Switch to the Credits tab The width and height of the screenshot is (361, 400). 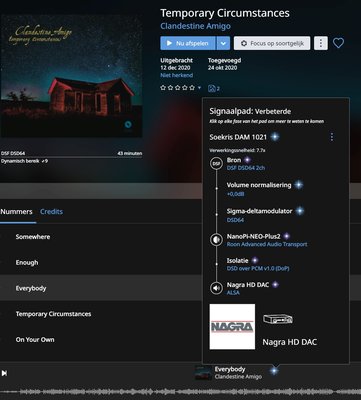tap(51, 212)
